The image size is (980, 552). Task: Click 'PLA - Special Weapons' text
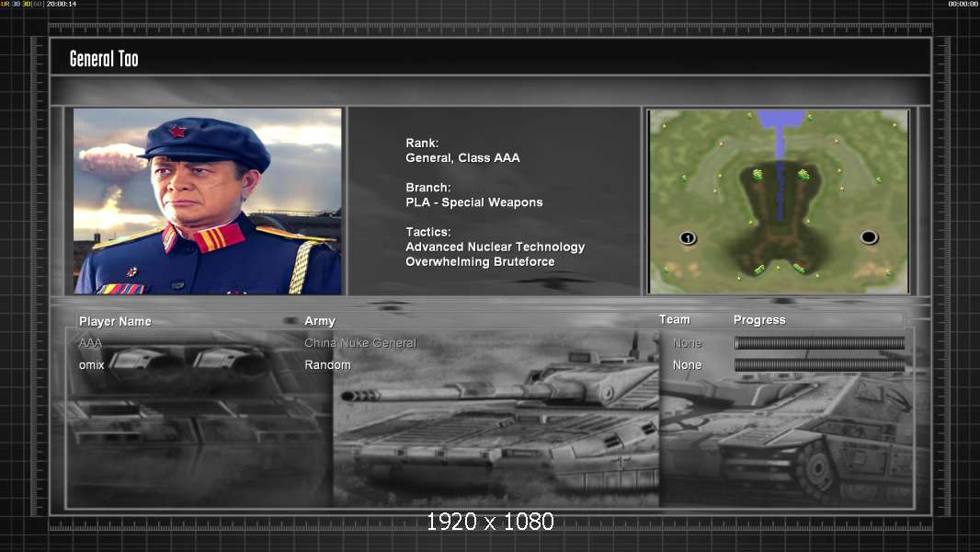click(473, 202)
